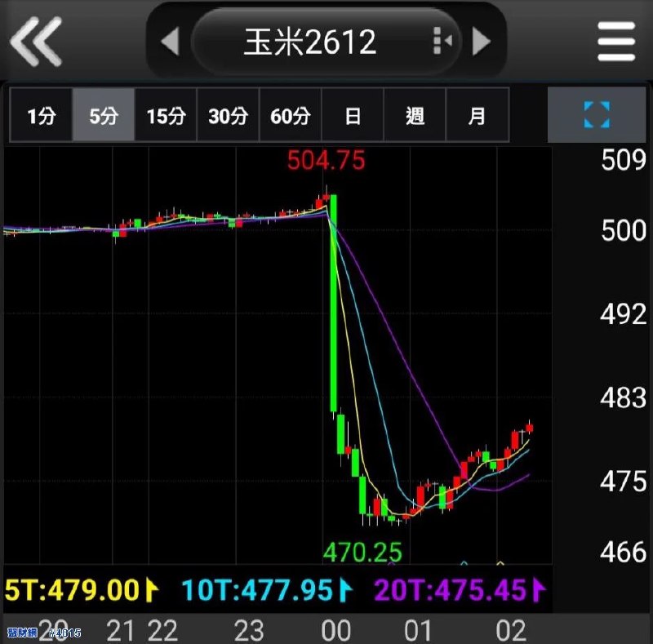Image resolution: width=653 pixels, height=644 pixels.
Task: Open the contract list icon beside 玉米2612
Action: pos(442,41)
